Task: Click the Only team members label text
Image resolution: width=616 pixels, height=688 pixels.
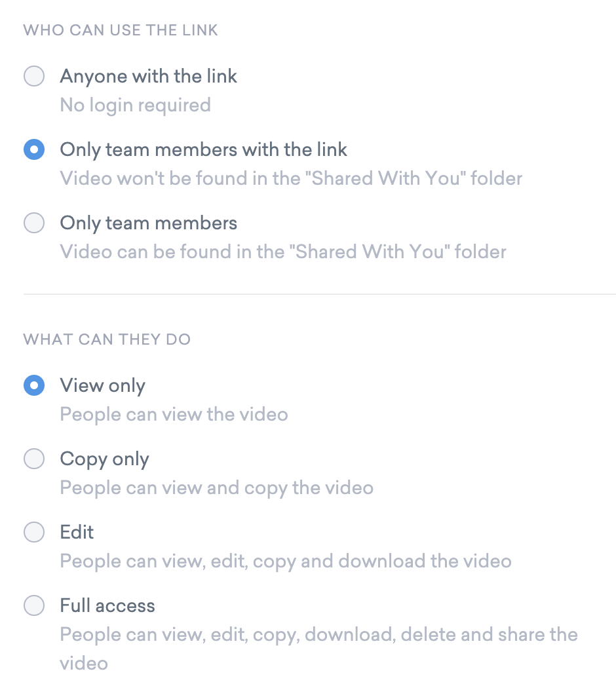Action: click(148, 223)
